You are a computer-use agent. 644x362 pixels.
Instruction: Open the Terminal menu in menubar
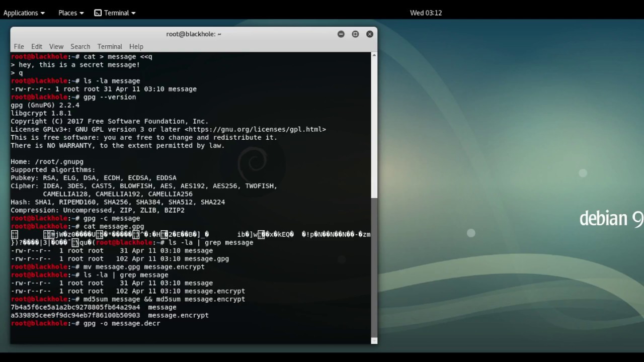point(110,46)
